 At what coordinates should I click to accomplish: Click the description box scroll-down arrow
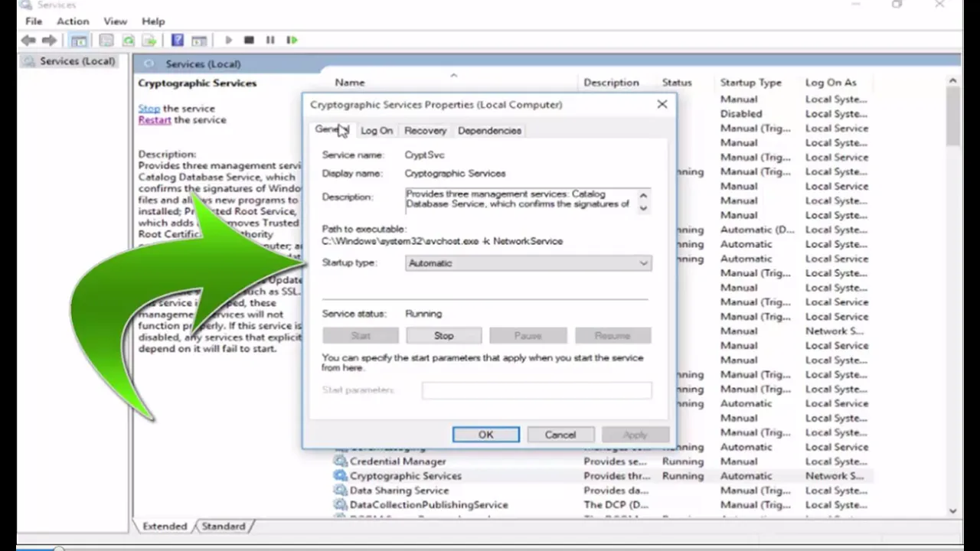point(643,207)
